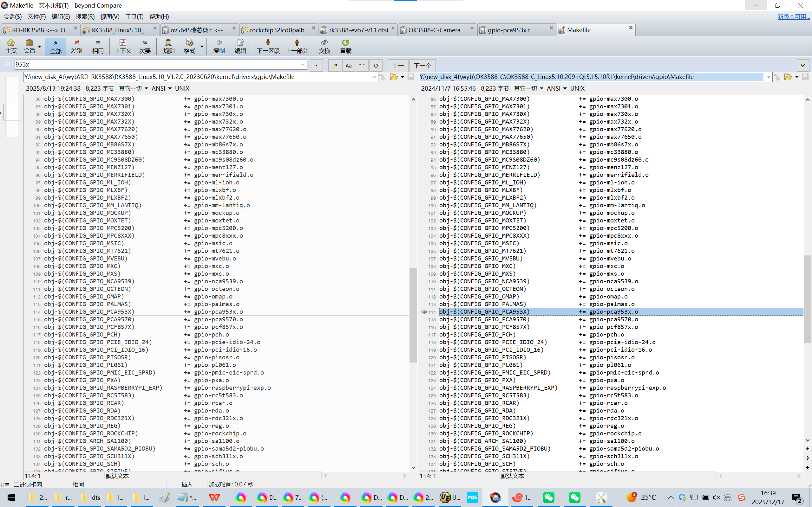812x507 pixels.
Task: Open the 搜索(R) menu
Action: [x=85, y=17]
